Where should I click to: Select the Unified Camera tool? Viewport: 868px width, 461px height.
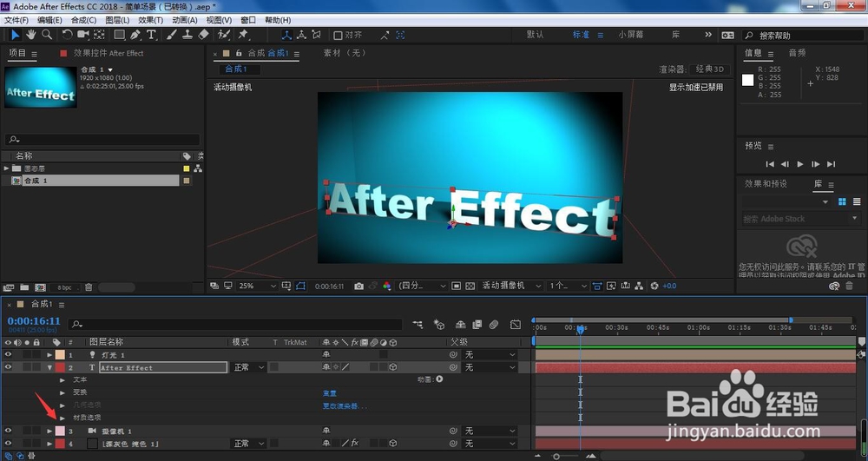point(83,35)
